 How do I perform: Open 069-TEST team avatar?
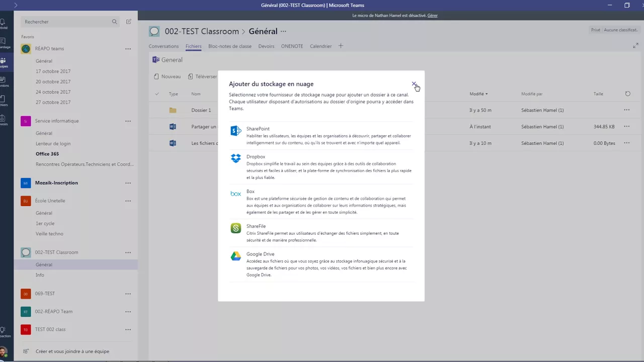[26, 294]
